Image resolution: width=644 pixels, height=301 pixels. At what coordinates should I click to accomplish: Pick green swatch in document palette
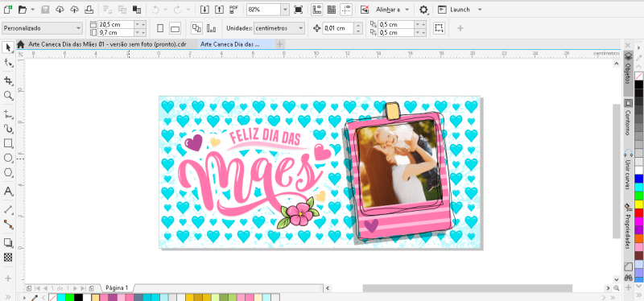coord(70,297)
